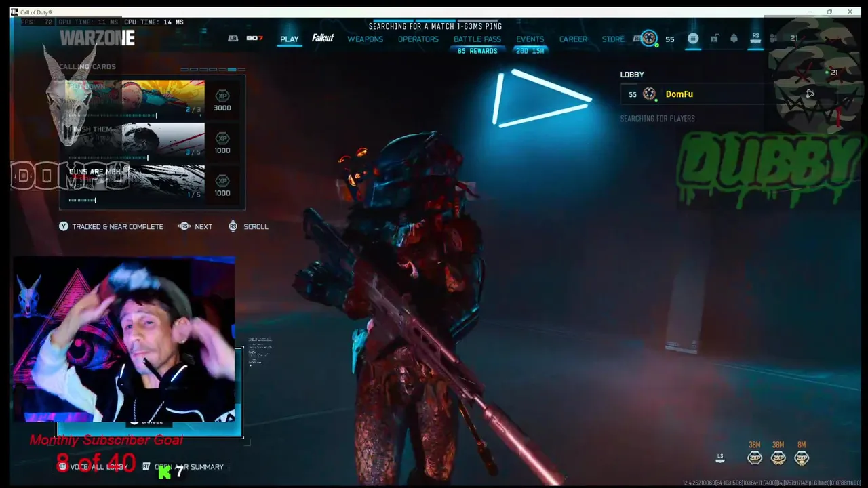The width and height of the screenshot is (868, 488).
Task: Open the BATTLE PASS tab
Action: (477, 39)
